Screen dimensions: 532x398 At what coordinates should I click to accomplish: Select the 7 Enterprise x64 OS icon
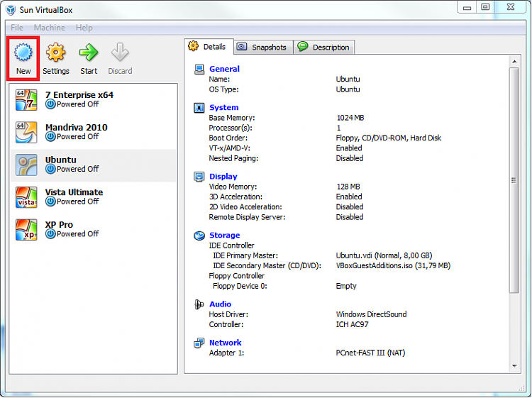coord(26,100)
